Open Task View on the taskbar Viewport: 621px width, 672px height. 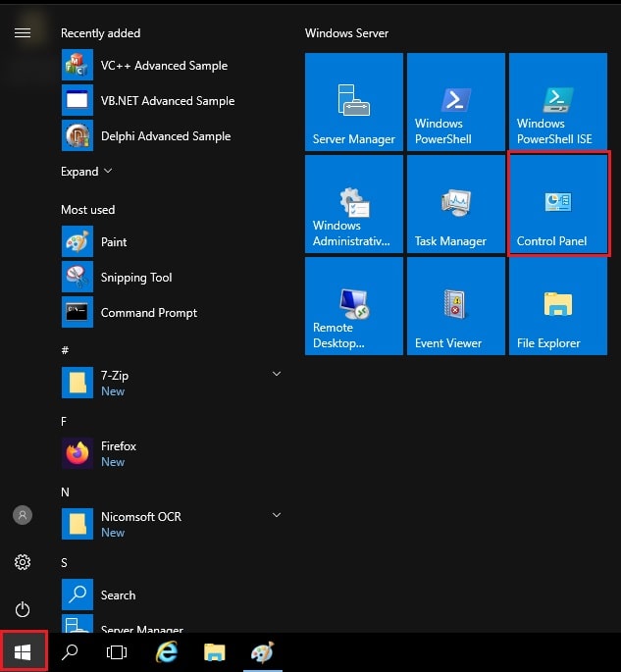coord(116,651)
